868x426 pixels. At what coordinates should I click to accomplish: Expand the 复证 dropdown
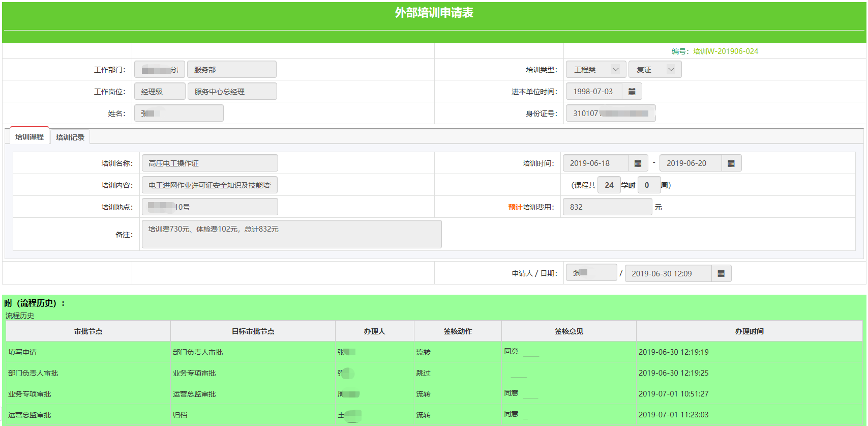point(654,70)
